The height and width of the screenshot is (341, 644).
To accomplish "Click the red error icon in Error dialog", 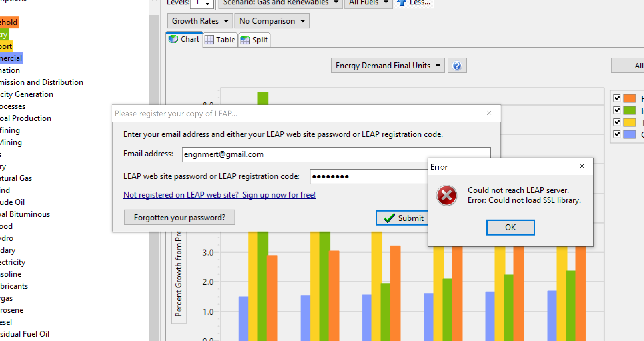I will (x=447, y=195).
